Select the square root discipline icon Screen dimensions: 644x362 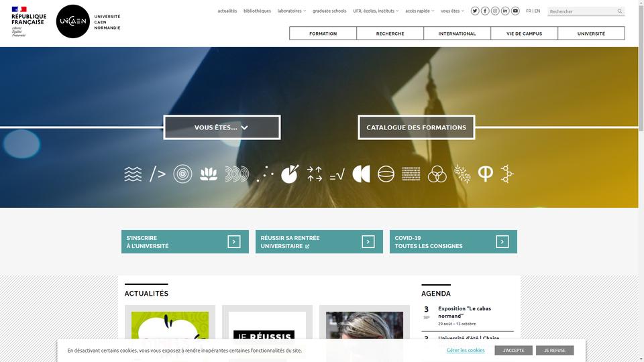click(x=337, y=175)
